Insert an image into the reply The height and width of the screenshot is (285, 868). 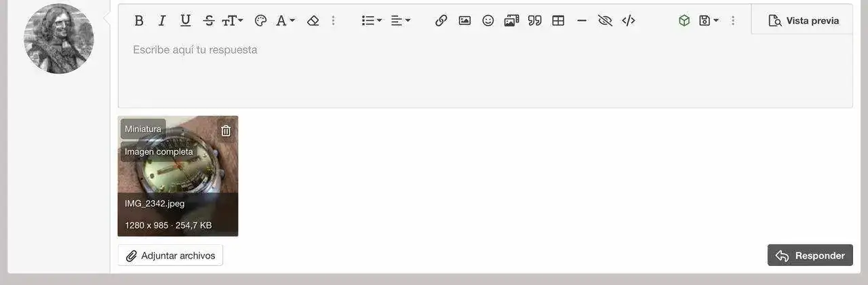465,20
